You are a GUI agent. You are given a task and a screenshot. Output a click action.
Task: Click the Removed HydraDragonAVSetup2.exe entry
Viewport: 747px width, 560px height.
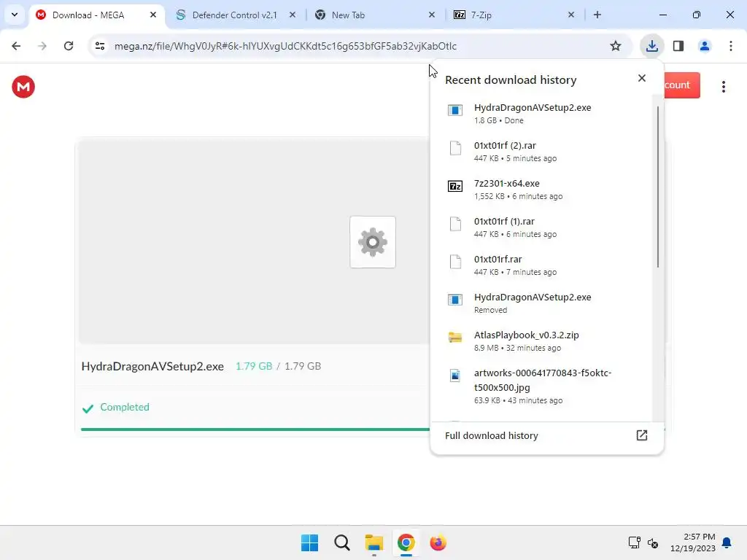543,303
